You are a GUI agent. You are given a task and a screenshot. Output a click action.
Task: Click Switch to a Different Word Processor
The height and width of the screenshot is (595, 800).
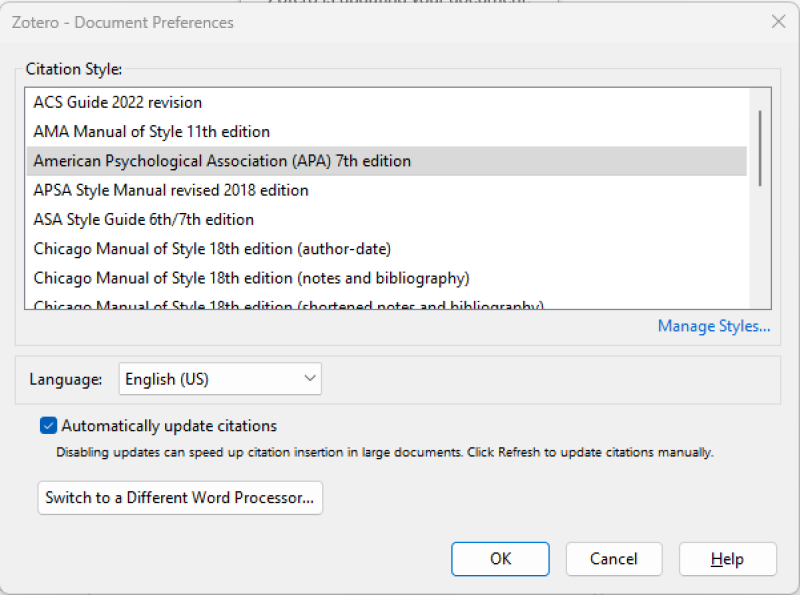[x=179, y=497]
